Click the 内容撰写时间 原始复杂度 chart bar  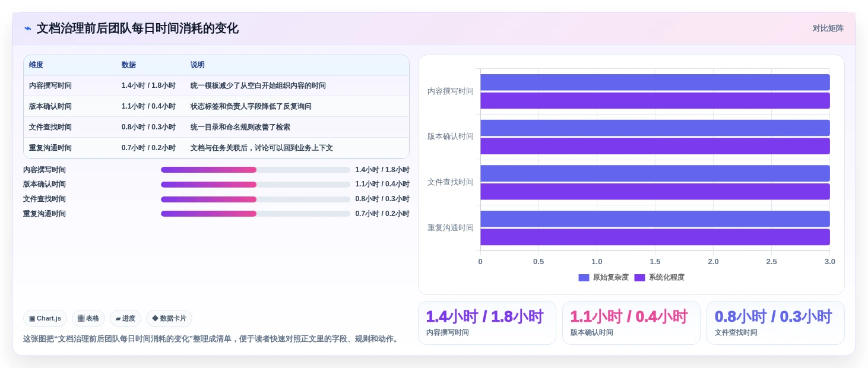[x=655, y=83]
